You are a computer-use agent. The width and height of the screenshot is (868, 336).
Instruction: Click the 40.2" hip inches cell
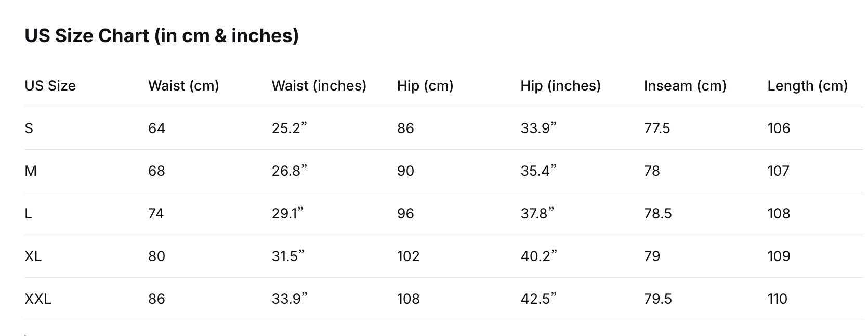(x=538, y=256)
